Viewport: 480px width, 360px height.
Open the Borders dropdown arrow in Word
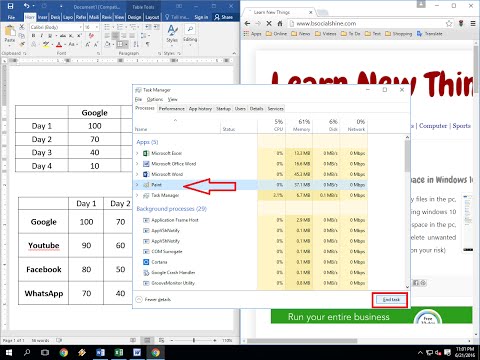coord(127,44)
